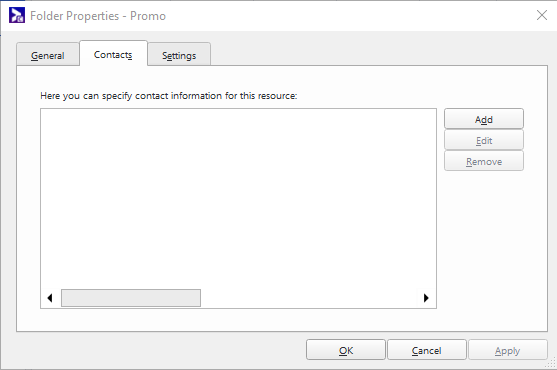Viewport: 557px width, 370px height.
Task: Click the resize grip in the dialog corner
Action: pos(552,364)
